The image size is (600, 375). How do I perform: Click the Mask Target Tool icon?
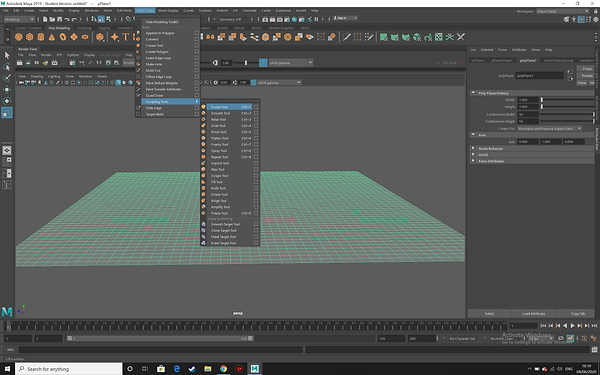pos(203,237)
